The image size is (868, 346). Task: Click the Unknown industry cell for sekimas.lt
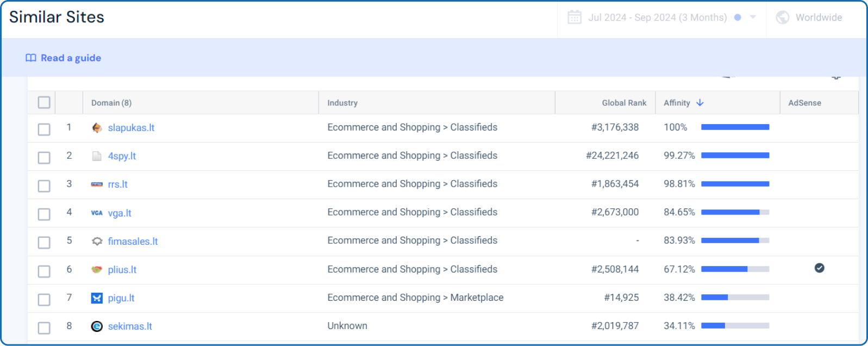[347, 326]
